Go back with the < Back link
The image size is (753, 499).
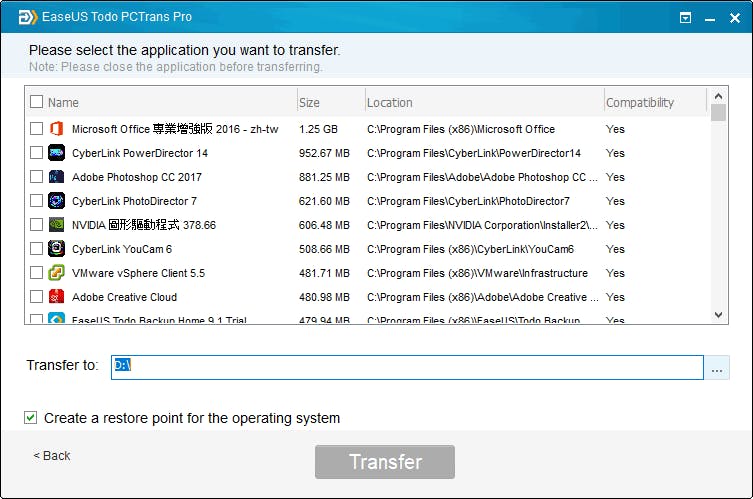pyautogui.click(x=52, y=456)
